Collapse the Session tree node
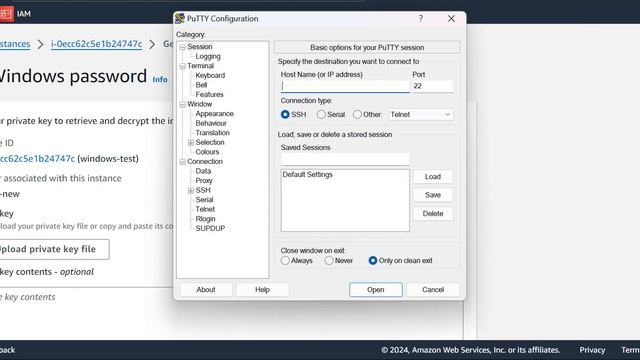The image size is (640, 360). click(182, 47)
